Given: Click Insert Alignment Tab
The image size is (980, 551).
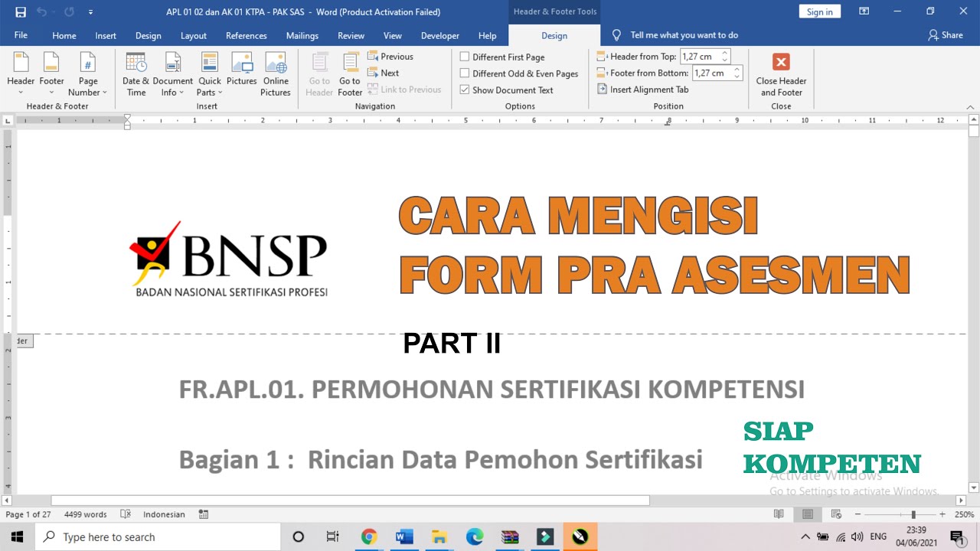Looking at the screenshot, I should tap(643, 90).
